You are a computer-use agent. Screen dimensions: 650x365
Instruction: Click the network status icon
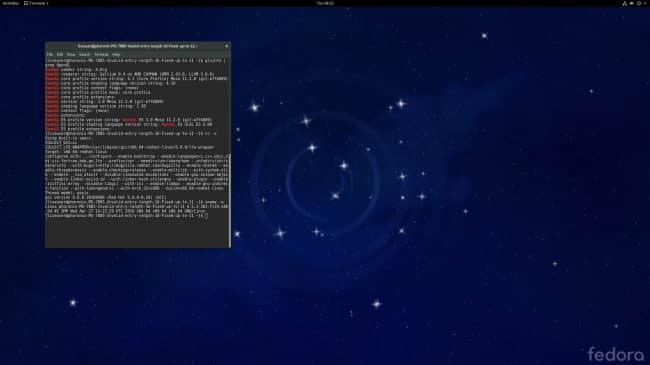pos(625,3)
